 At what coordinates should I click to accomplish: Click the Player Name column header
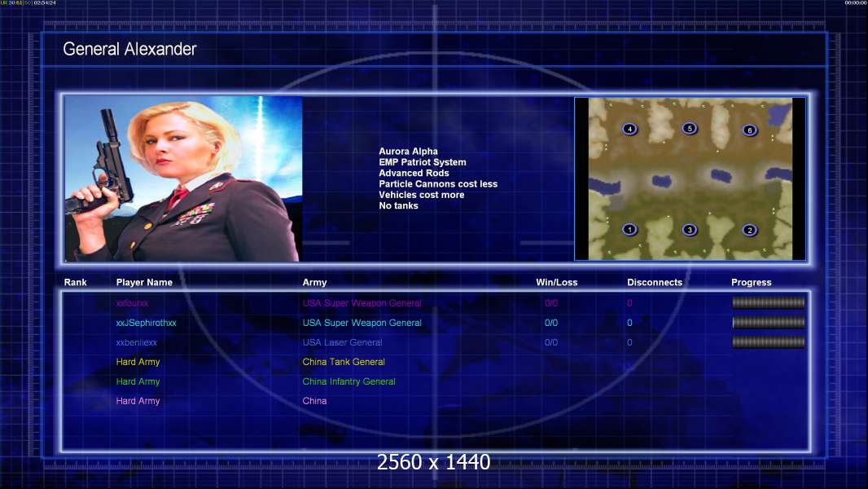coord(144,283)
